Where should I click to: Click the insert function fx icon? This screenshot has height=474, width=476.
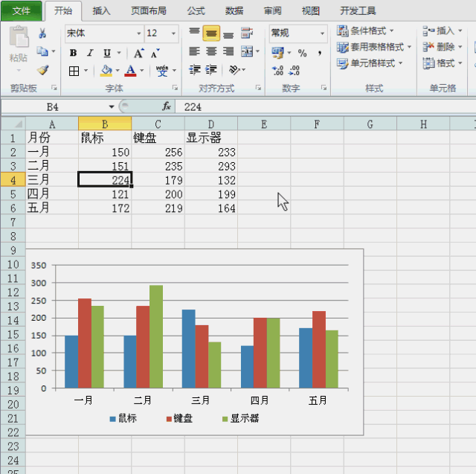click(167, 106)
